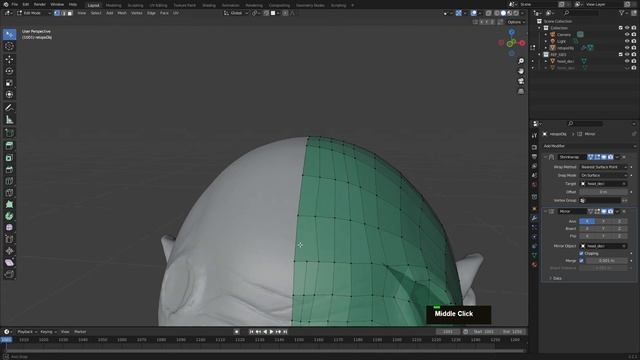
Task: Select the Extrude Region tool
Action: [x=9, y=146]
